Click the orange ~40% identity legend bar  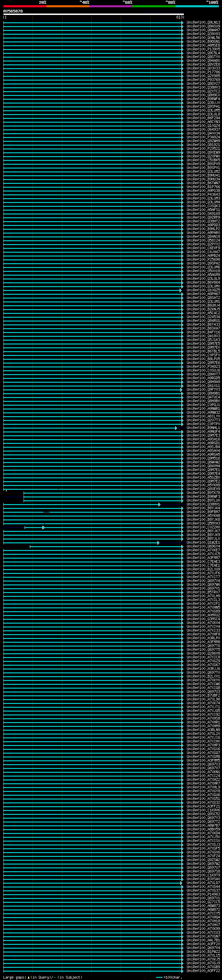coord(68,6)
